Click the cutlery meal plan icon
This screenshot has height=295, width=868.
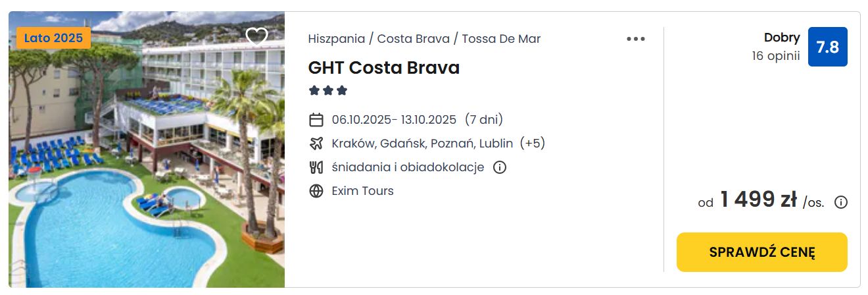pos(316,167)
